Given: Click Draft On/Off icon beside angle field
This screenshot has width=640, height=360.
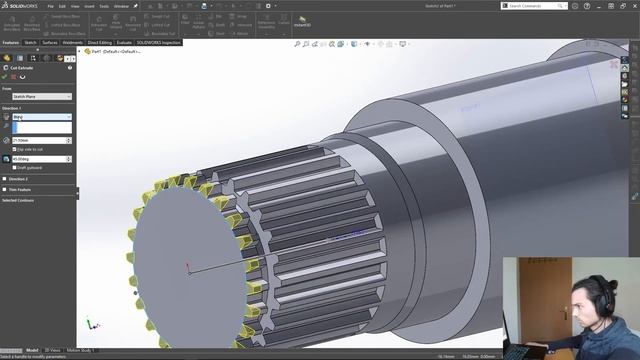Looking at the screenshot, I should [x=6, y=159].
